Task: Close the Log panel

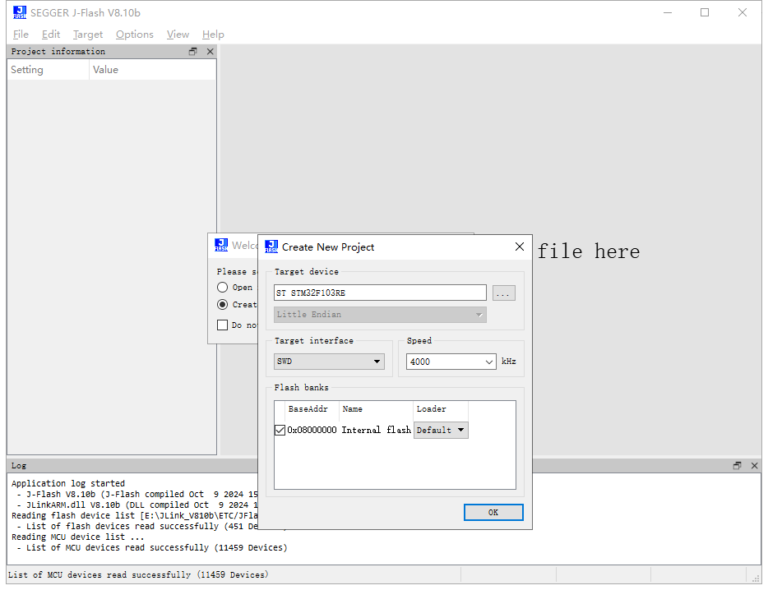Action: point(753,466)
